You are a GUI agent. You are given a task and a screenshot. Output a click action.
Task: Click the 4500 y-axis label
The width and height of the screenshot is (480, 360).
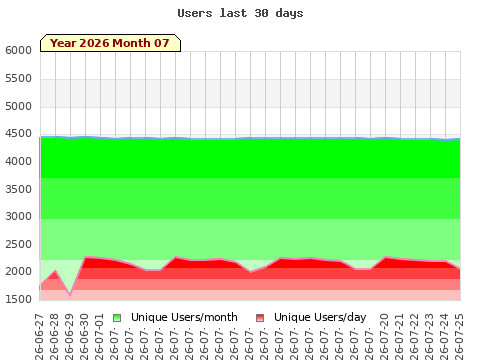[18, 134]
